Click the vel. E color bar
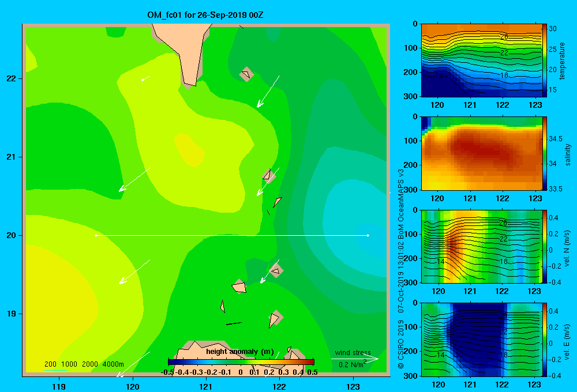This screenshot has width=577, height=392. click(x=545, y=340)
